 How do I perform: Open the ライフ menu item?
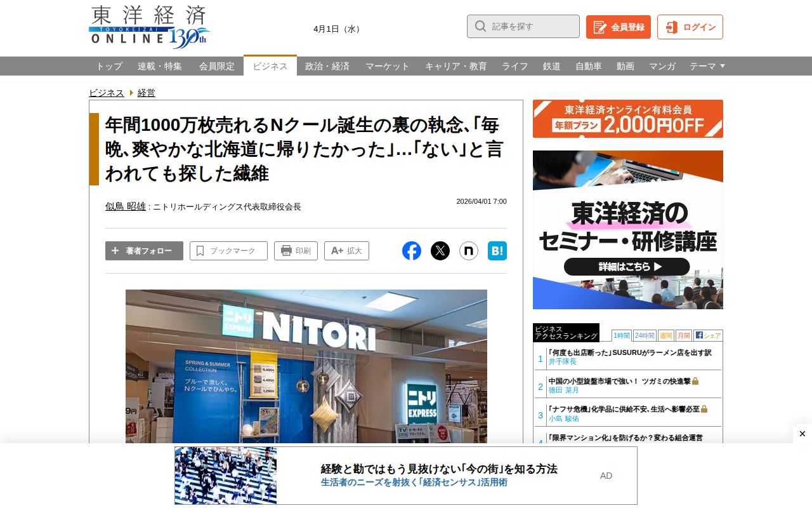pos(515,66)
